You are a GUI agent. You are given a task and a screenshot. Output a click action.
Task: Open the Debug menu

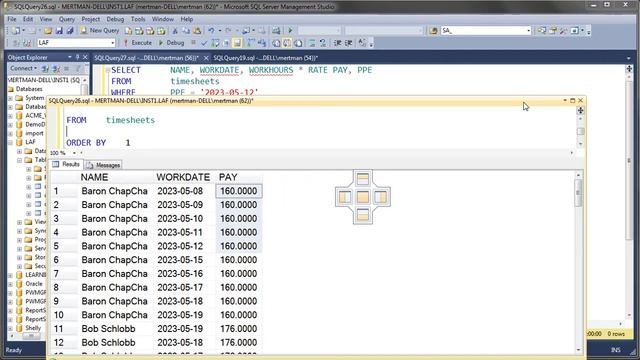click(115, 19)
